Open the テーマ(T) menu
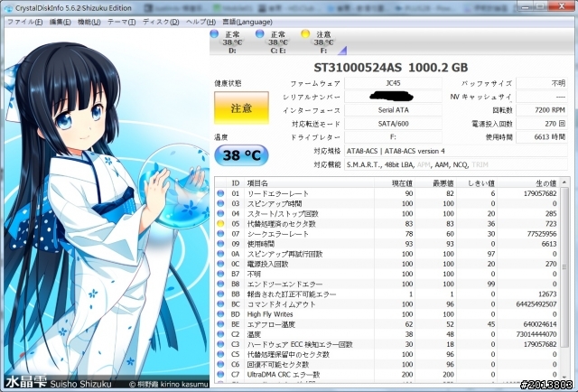 click(x=121, y=22)
